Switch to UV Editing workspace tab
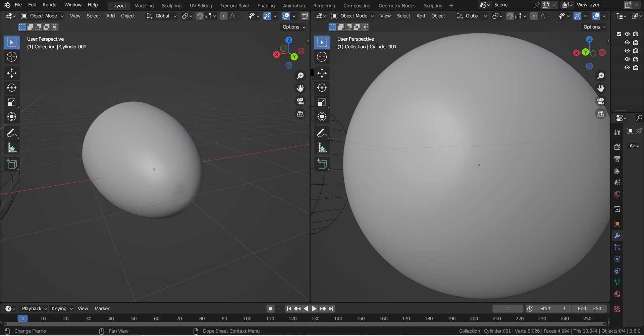Image resolution: width=644 pixels, height=336 pixels. 201,5
